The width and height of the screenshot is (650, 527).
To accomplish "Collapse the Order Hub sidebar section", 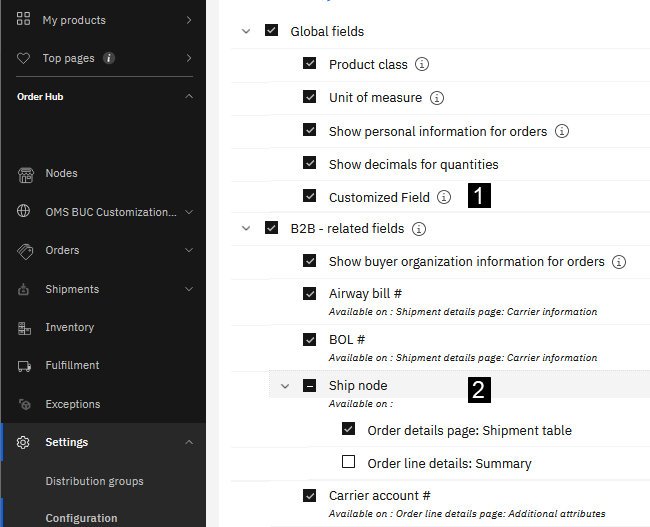I will click(189, 97).
